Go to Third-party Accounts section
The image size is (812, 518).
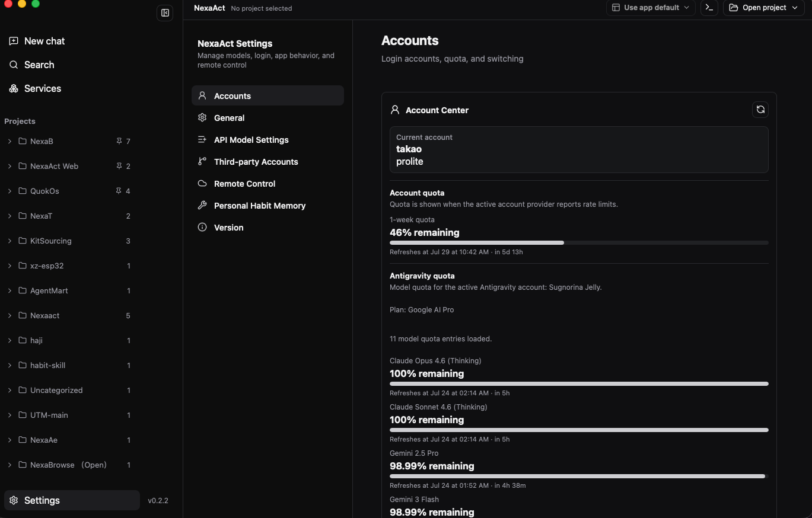pos(268,161)
